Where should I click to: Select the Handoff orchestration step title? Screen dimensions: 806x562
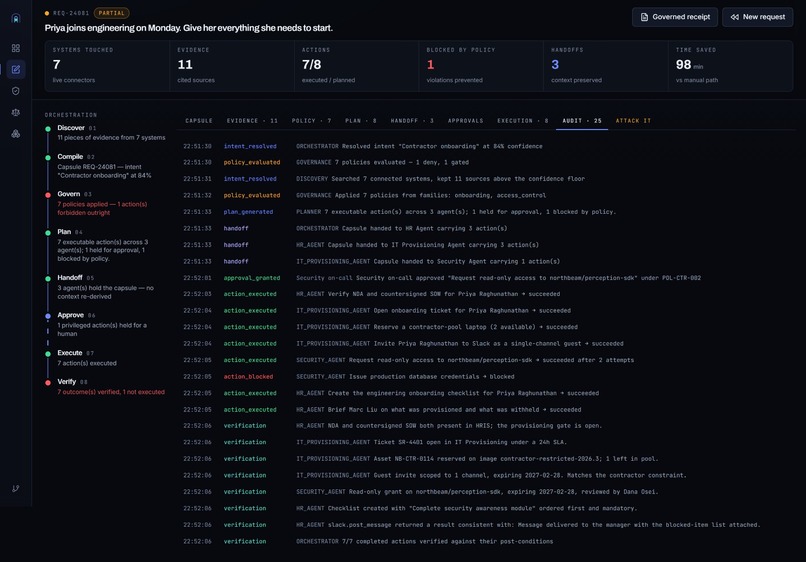(70, 278)
